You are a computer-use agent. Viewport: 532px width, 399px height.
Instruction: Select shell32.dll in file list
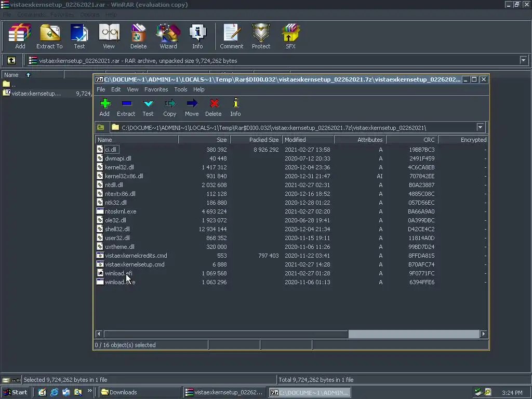pyautogui.click(x=117, y=229)
